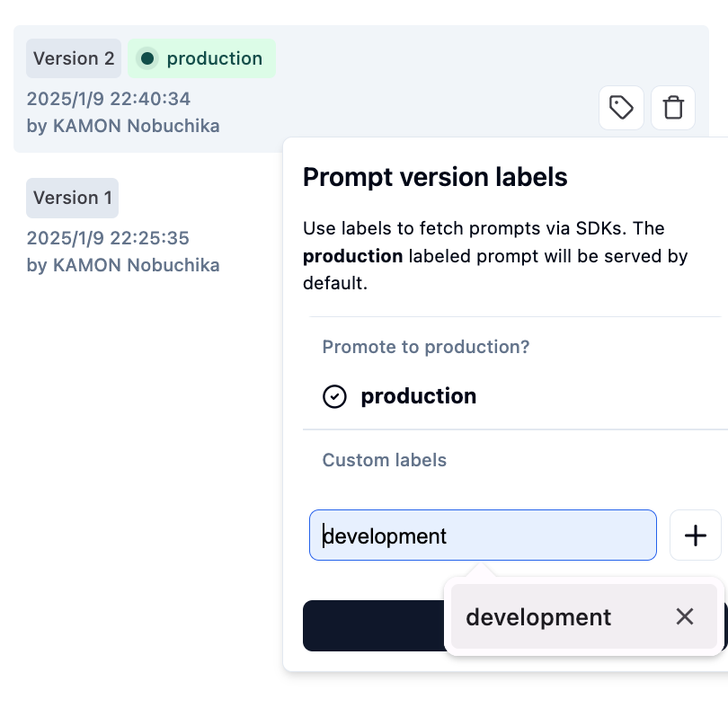This screenshot has height=708, width=728.
Task: Click the Promote to production? section label
Action: 426,347
